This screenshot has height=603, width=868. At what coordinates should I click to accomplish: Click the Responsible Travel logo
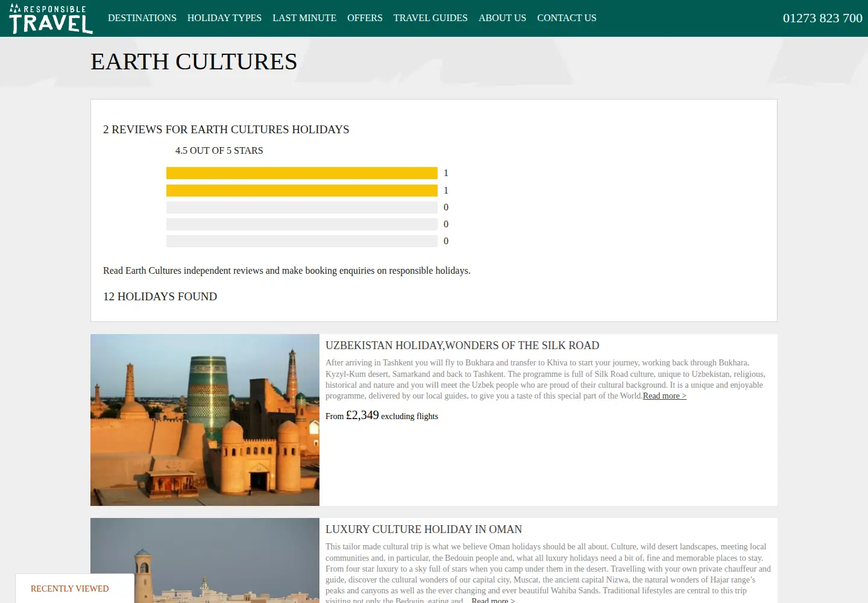click(51, 18)
